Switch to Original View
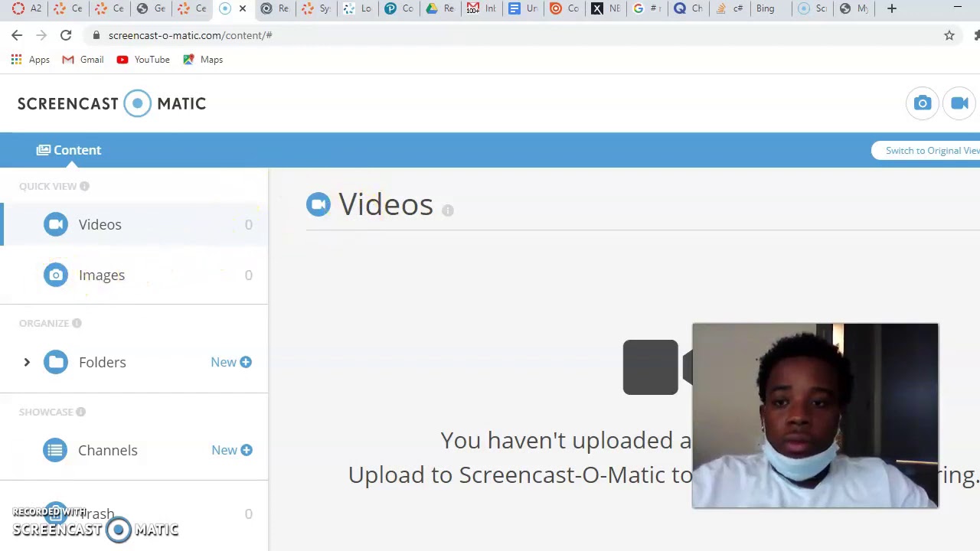This screenshot has width=980, height=551. pyautogui.click(x=926, y=151)
